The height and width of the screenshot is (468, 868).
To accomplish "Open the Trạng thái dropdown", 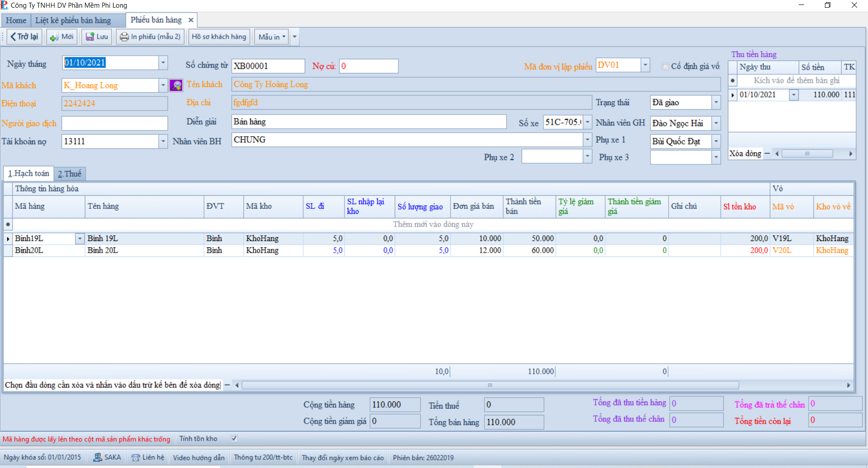I will (716, 102).
